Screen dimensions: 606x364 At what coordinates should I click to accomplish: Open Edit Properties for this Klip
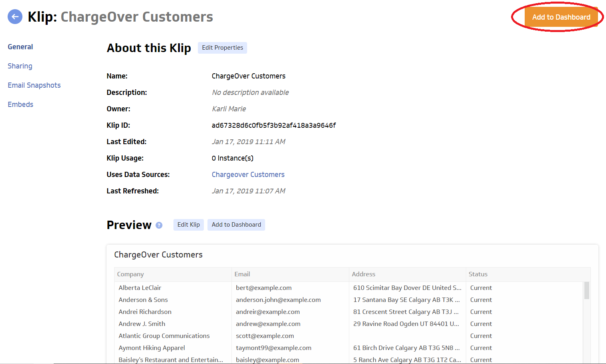(x=222, y=48)
